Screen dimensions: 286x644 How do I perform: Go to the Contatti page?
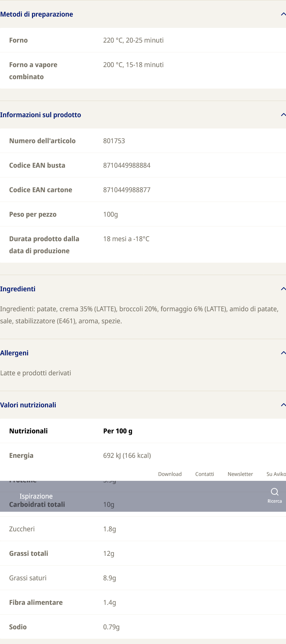click(205, 474)
